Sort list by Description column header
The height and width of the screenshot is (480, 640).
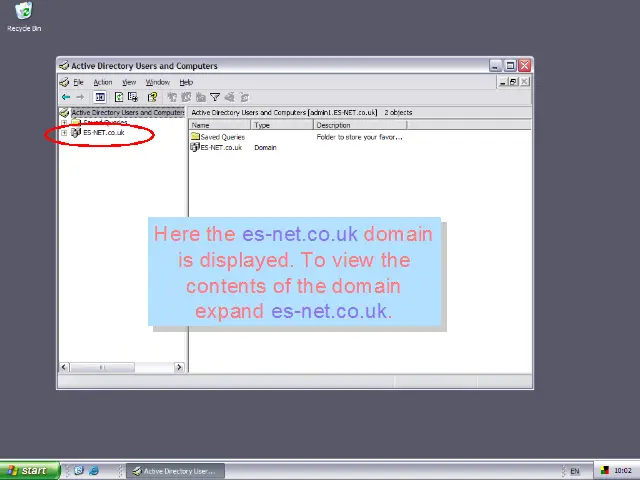tap(360, 125)
